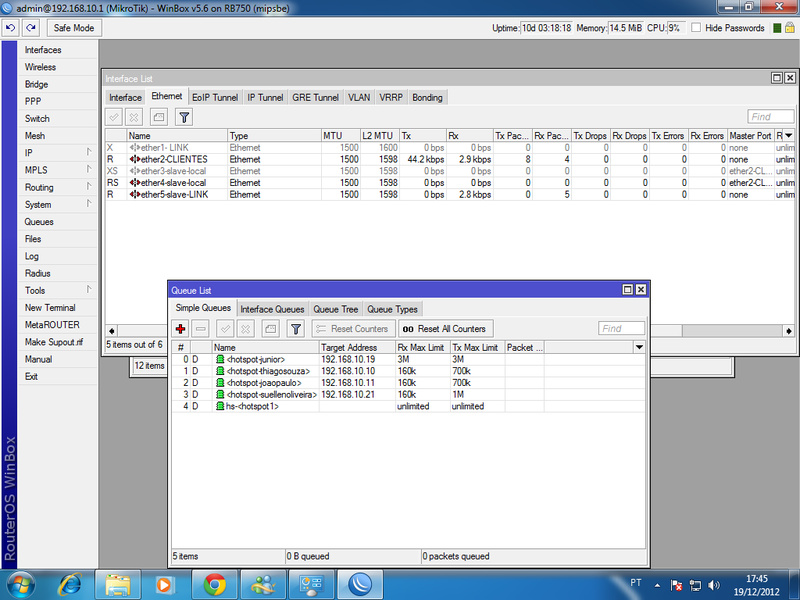The width and height of the screenshot is (800, 600).
Task: Show hidden tray icons arrow
Action: [657, 585]
